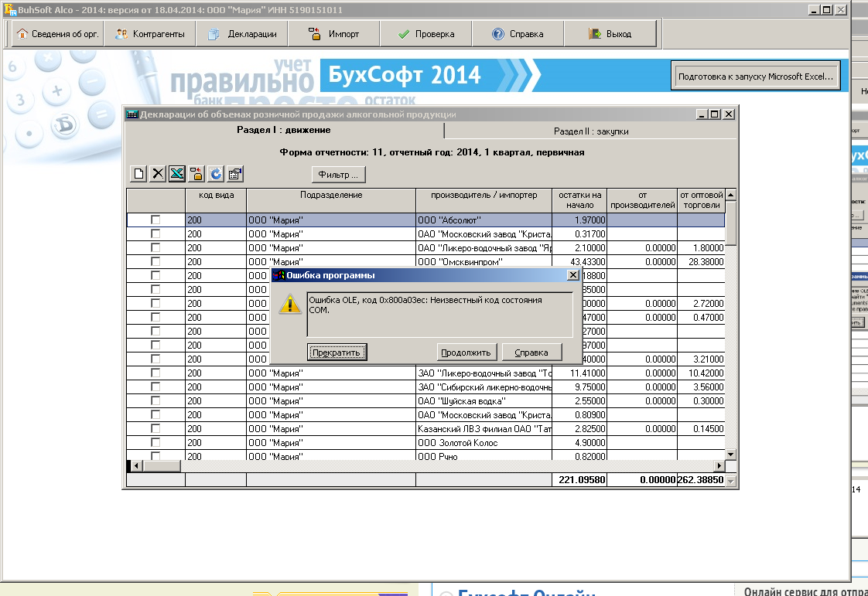Click the import data icon beside Excel
Image resolution: width=868 pixels, height=596 pixels.
pyautogui.click(x=196, y=174)
